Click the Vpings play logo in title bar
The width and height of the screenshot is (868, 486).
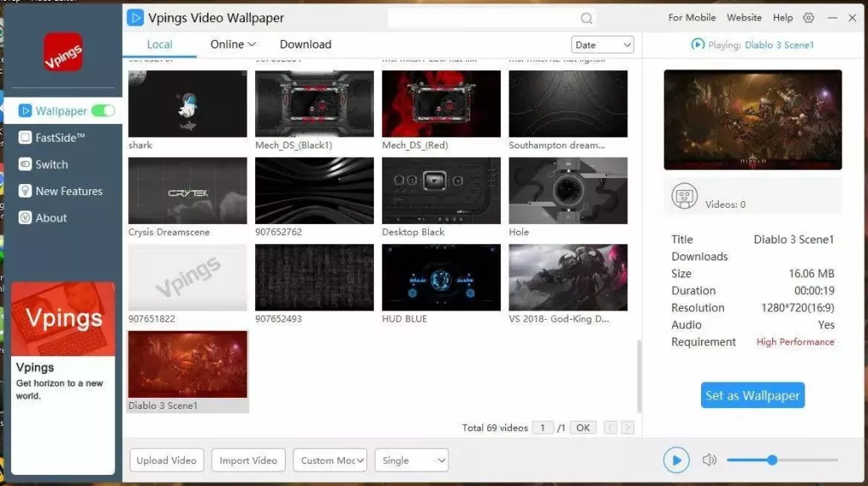[135, 18]
